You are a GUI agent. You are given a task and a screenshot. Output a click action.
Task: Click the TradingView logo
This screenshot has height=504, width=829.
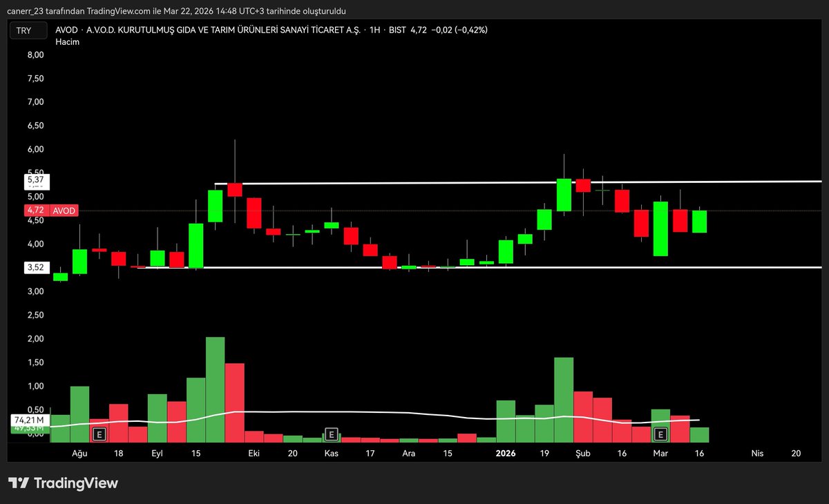pos(64,483)
